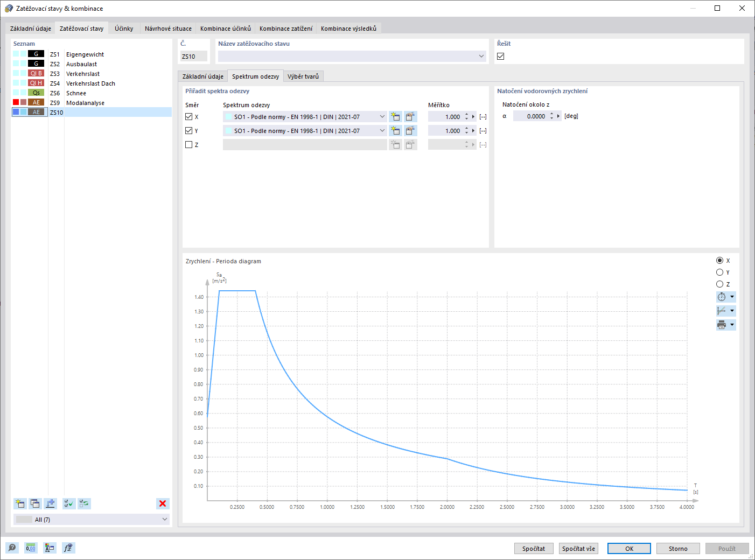Open dropdown arrow beside print icon

pos(732,325)
